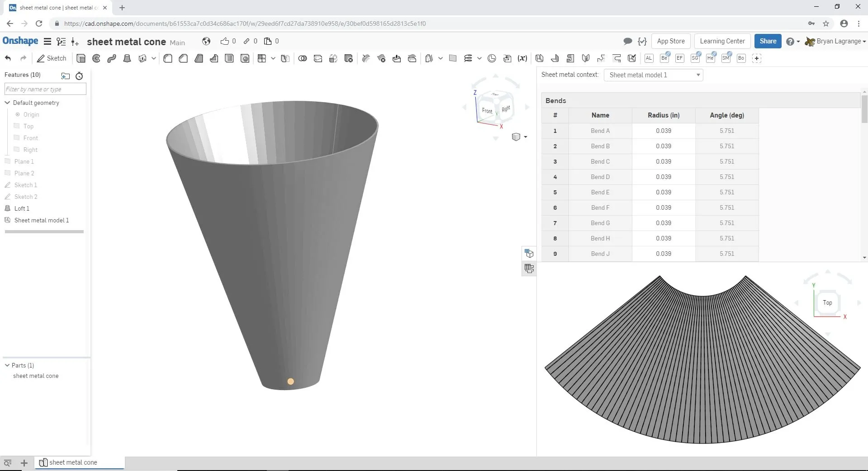Viewport: 868px width, 471px height.
Task: Click the Boolean tool icon
Action: tap(303, 58)
